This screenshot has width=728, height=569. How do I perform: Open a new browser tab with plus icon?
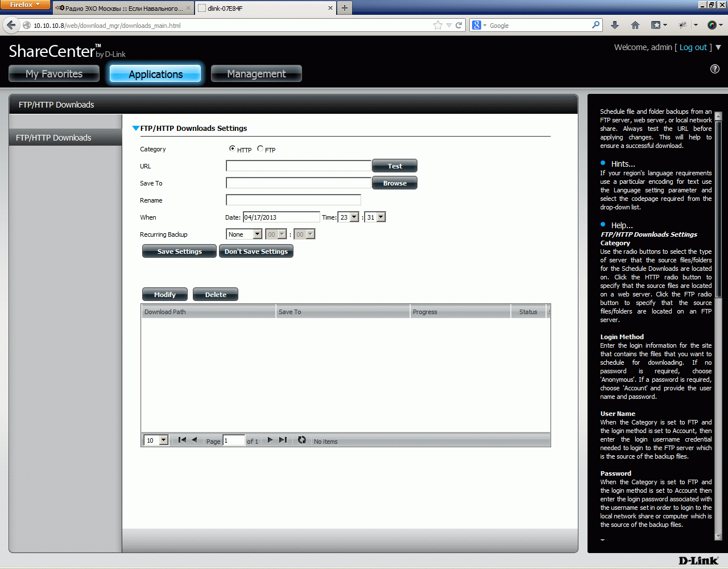(x=345, y=8)
